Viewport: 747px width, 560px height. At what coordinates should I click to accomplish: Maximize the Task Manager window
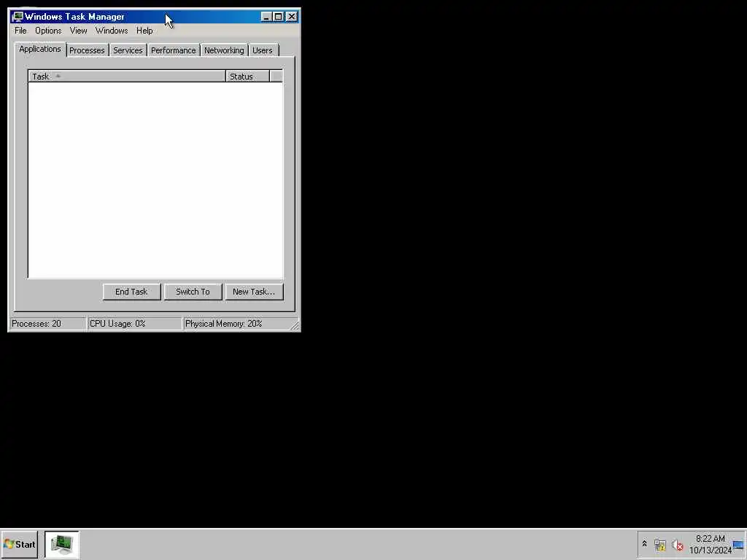[x=279, y=17]
